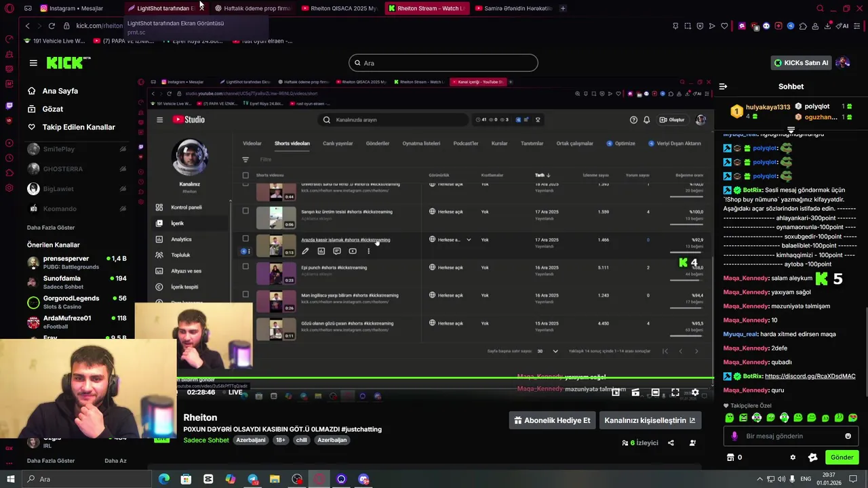The width and height of the screenshot is (868, 488).
Task: Click the edit pencil on Arazda kassir video
Action: click(305, 251)
